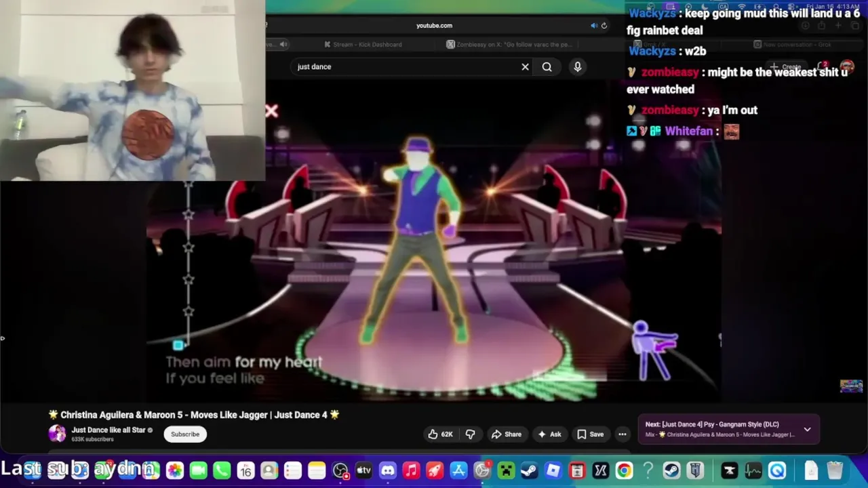Open the gray shield app in the dock
Viewport: 868px width, 488px height.
(695, 470)
